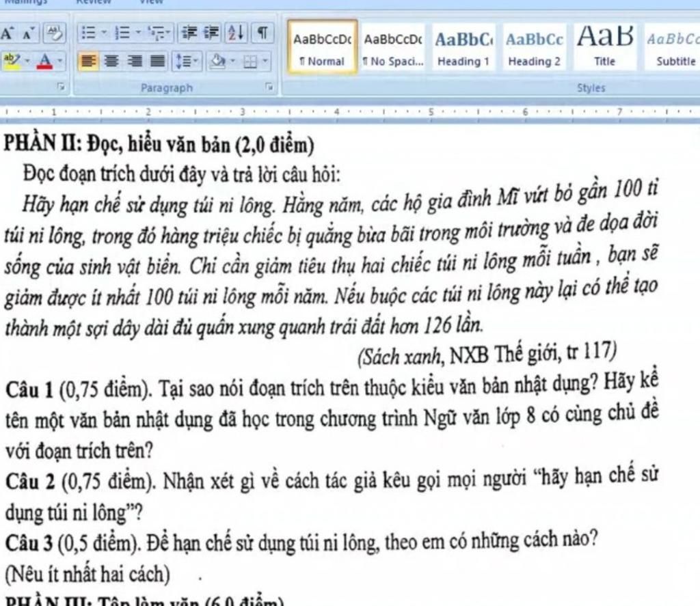Click the bold label 'Câu 2'
This screenshot has height=606, width=700.
click(x=30, y=482)
